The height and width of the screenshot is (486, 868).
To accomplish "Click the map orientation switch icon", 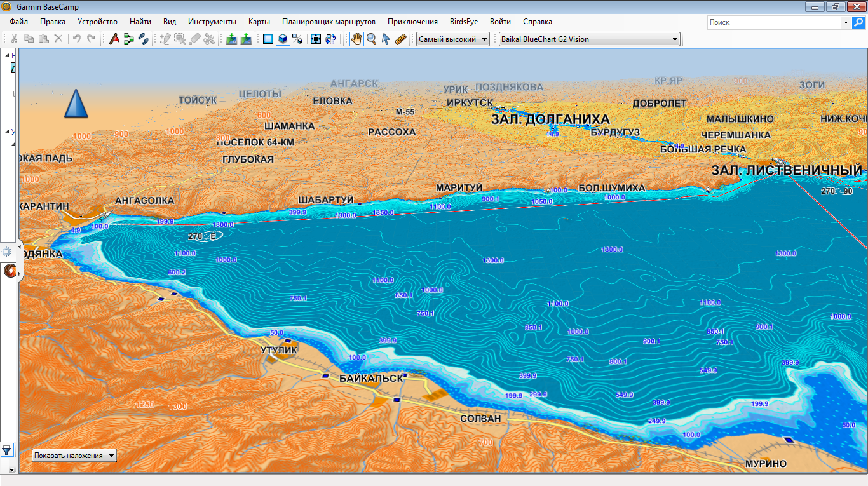I will [330, 39].
